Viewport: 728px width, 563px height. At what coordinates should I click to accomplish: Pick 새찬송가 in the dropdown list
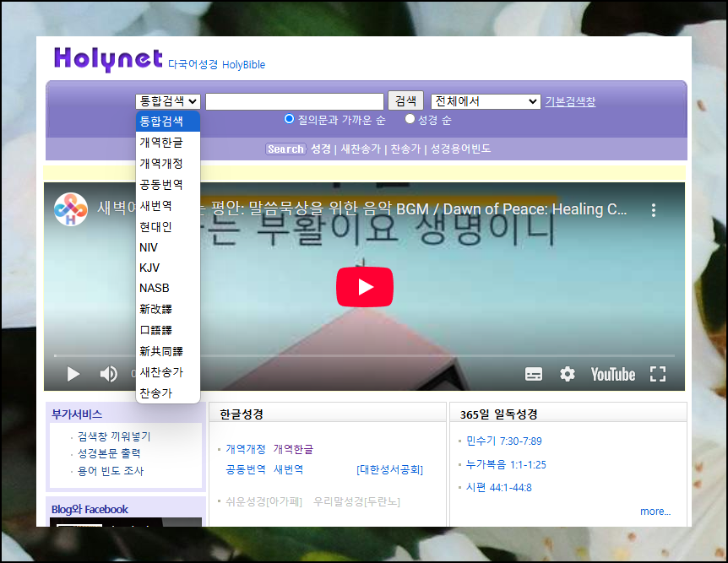pos(168,372)
